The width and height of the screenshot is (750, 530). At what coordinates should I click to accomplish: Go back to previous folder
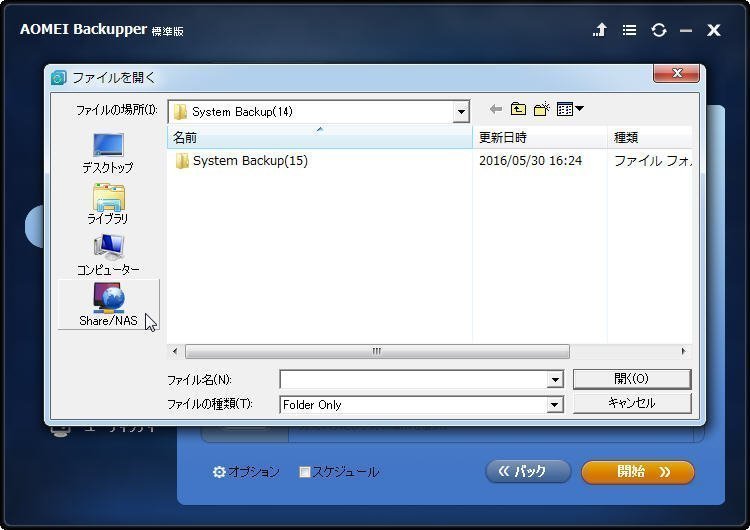[496, 110]
